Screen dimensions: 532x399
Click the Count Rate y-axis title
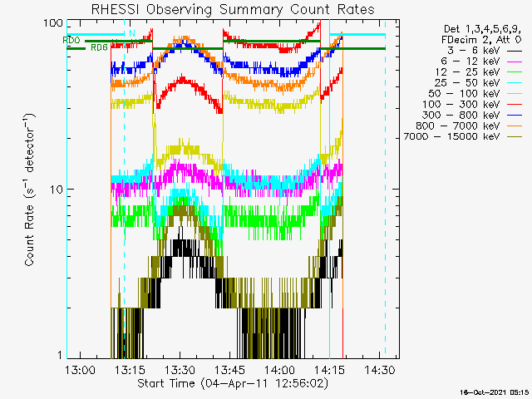click(x=29, y=190)
